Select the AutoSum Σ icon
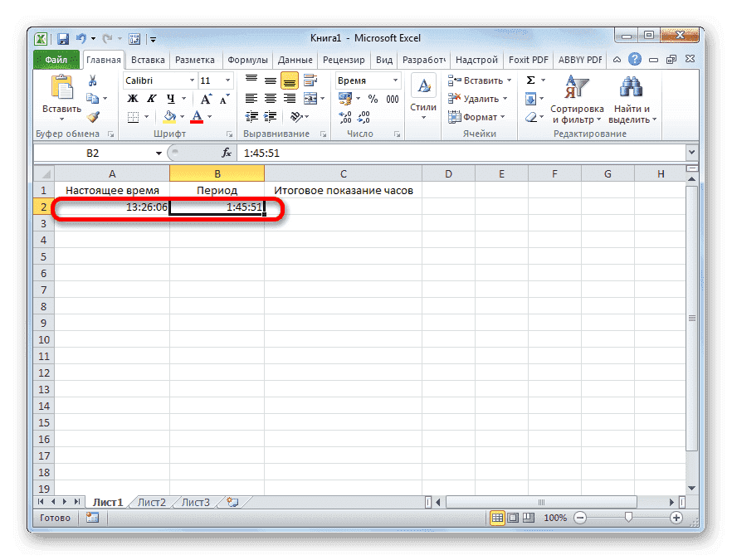The height and width of the screenshot is (560, 732). click(x=529, y=80)
